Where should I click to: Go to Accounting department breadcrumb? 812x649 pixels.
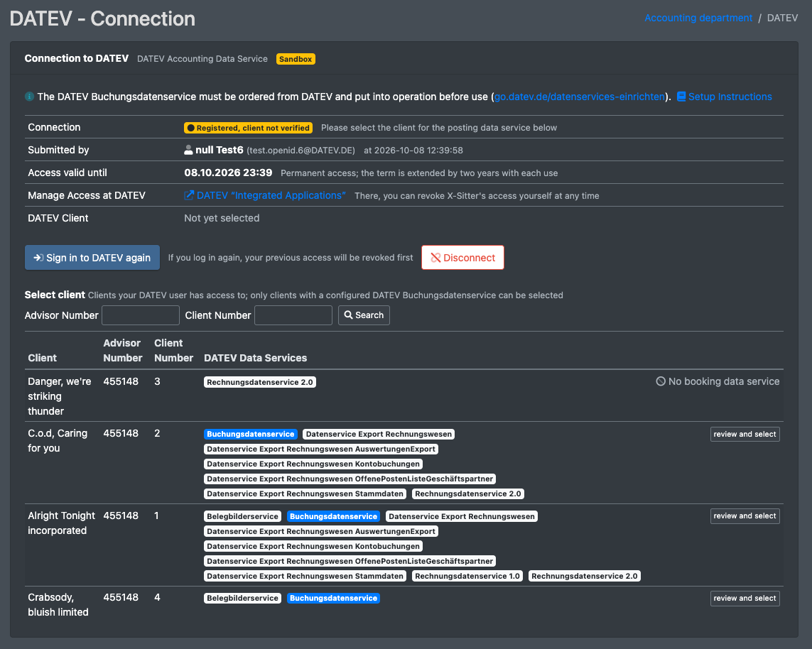click(698, 18)
